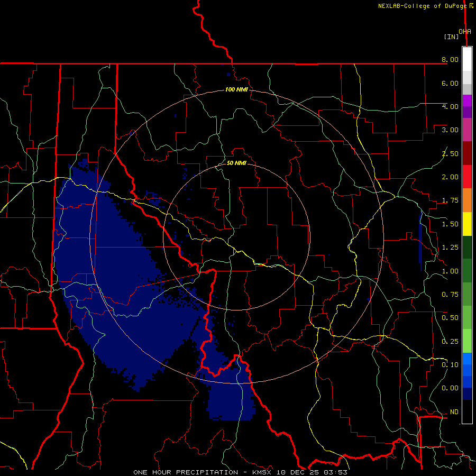Click the 0.25 legend value
476x476 pixels.
pos(450,342)
